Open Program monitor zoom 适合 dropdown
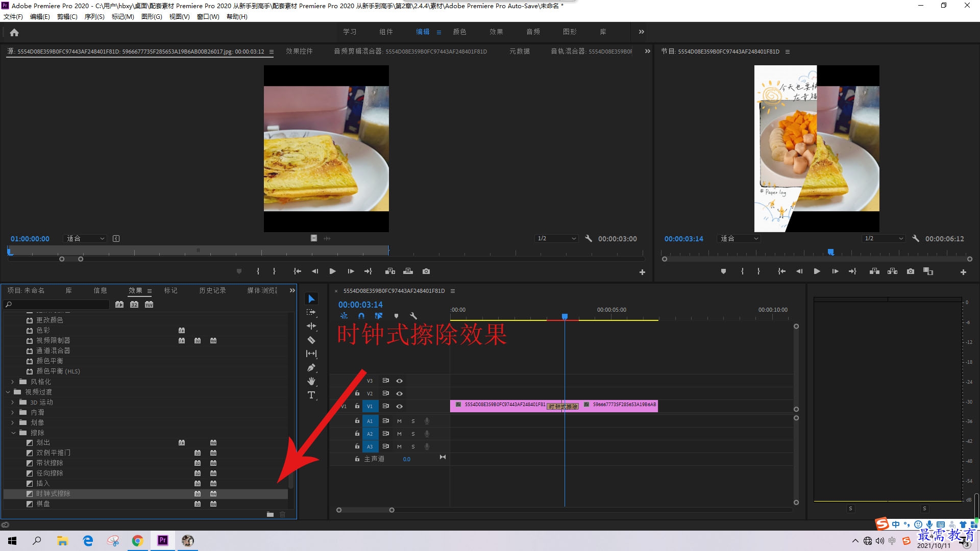Screen dimensions: 980x551 coord(739,238)
